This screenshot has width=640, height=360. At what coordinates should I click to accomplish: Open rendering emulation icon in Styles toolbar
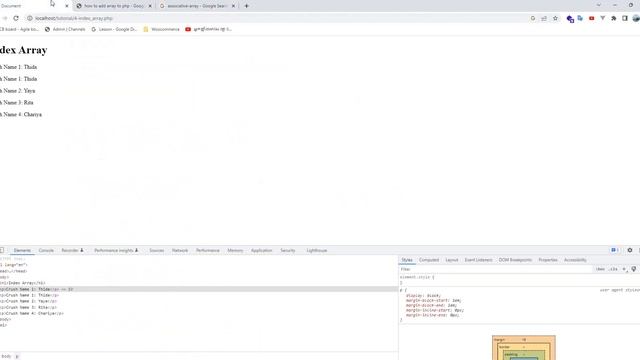(634, 269)
